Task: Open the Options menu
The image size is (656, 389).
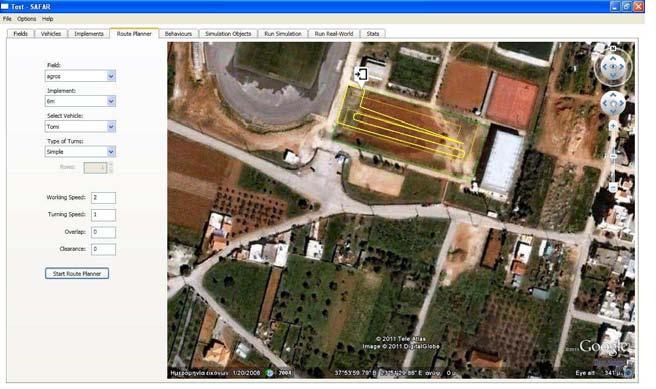Action: point(26,19)
